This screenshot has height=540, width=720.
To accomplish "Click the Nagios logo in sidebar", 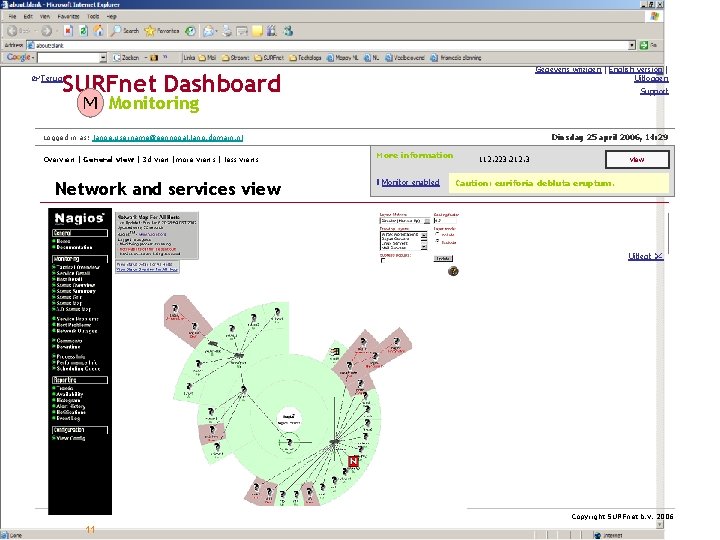I will coord(79,218).
